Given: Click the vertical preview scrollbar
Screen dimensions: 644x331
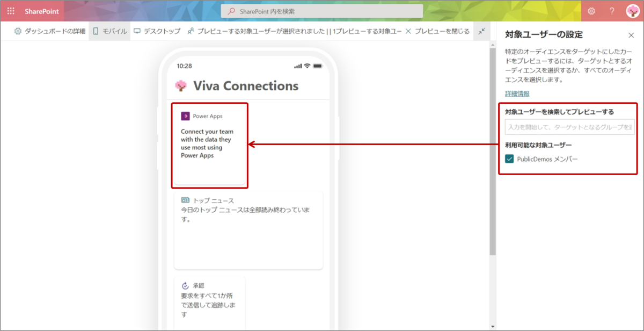Looking at the screenshot, I should [493, 150].
